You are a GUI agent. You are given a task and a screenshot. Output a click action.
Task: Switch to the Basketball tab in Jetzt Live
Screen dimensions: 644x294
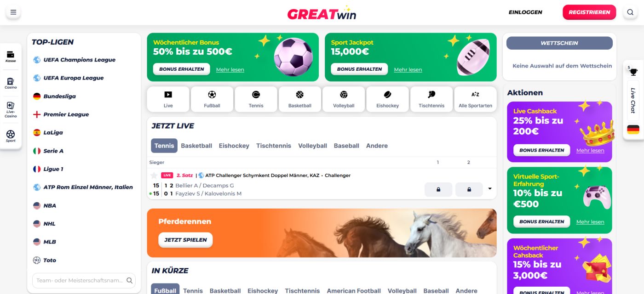pyautogui.click(x=196, y=146)
